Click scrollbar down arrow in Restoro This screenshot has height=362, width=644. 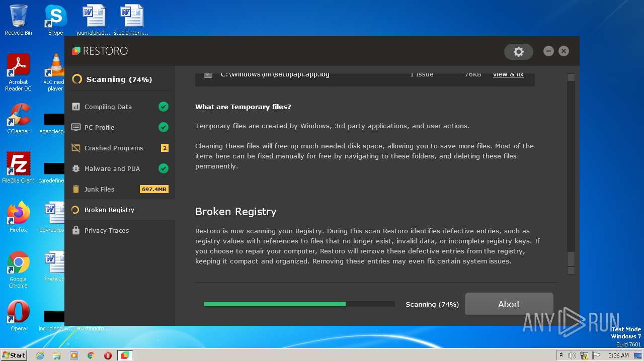(x=571, y=270)
